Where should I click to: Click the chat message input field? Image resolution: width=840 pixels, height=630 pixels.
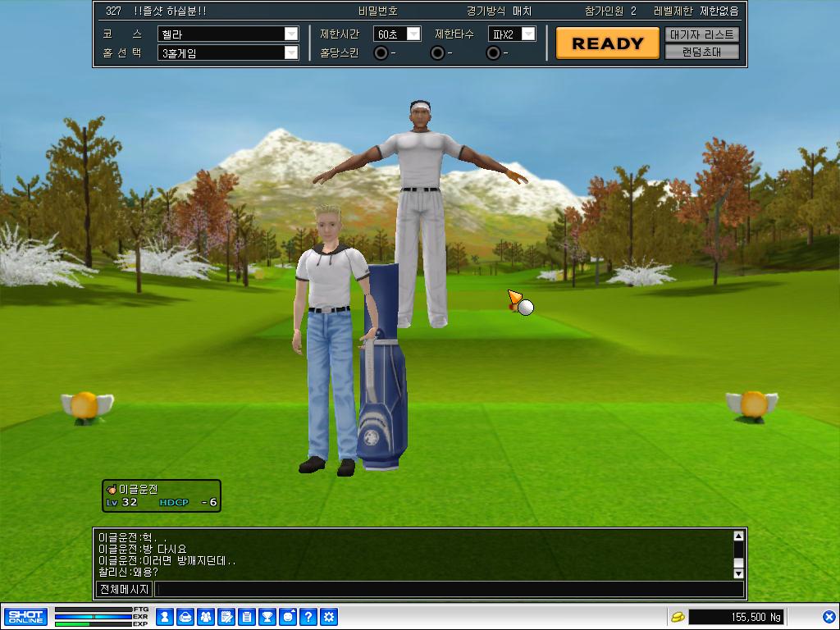click(450, 589)
